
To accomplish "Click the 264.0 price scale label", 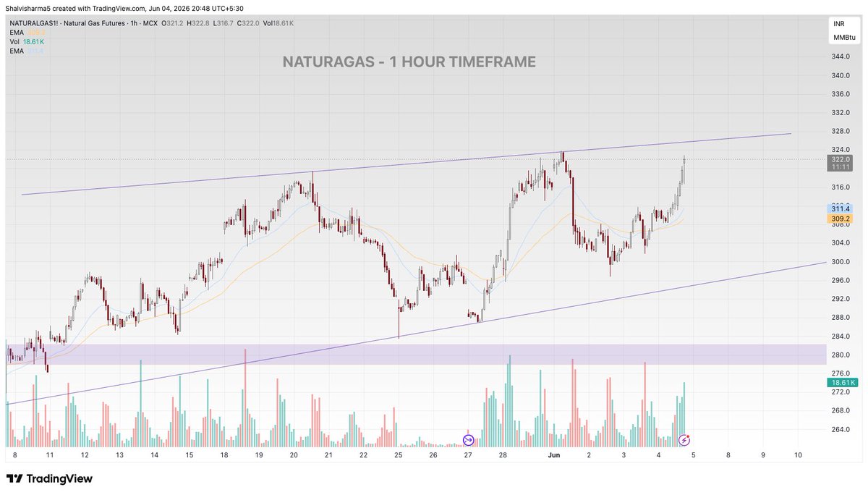I will tap(841, 430).
